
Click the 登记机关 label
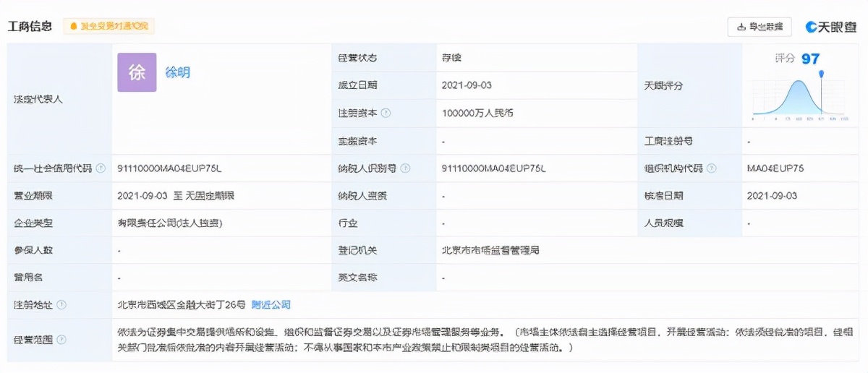coord(357,250)
